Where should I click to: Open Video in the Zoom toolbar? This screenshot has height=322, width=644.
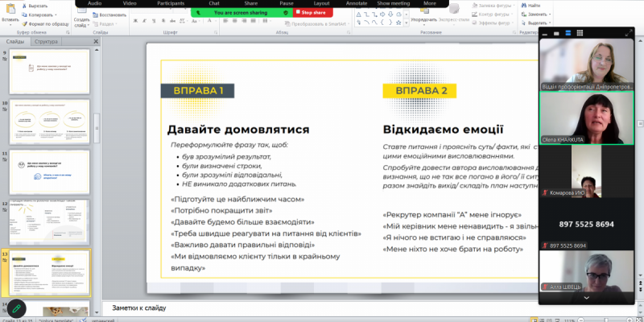click(130, 3)
